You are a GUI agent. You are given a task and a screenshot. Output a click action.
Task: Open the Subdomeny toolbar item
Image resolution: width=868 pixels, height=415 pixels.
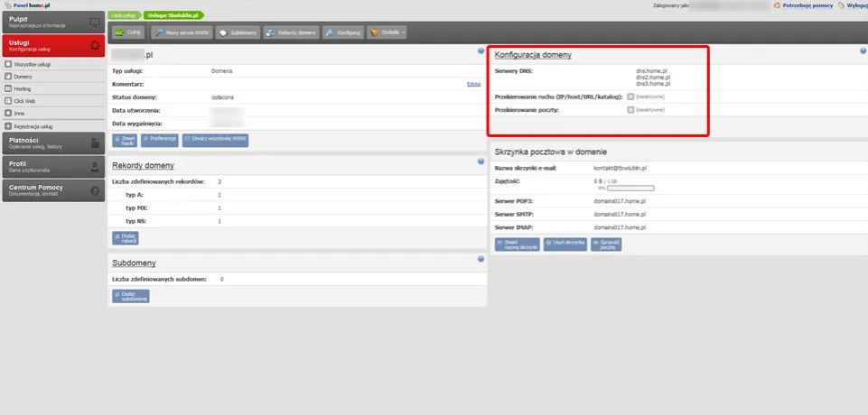(x=238, y=32)
